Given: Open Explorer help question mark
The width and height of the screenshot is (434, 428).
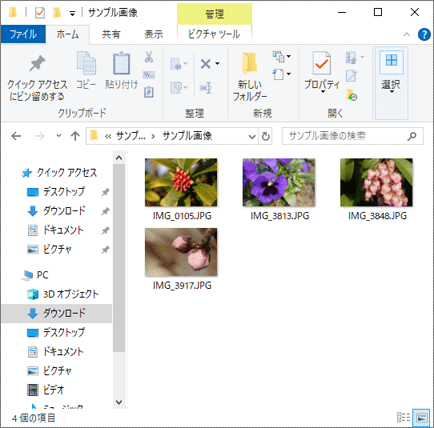Looking at the screenshot, I should tap(424, 34).
